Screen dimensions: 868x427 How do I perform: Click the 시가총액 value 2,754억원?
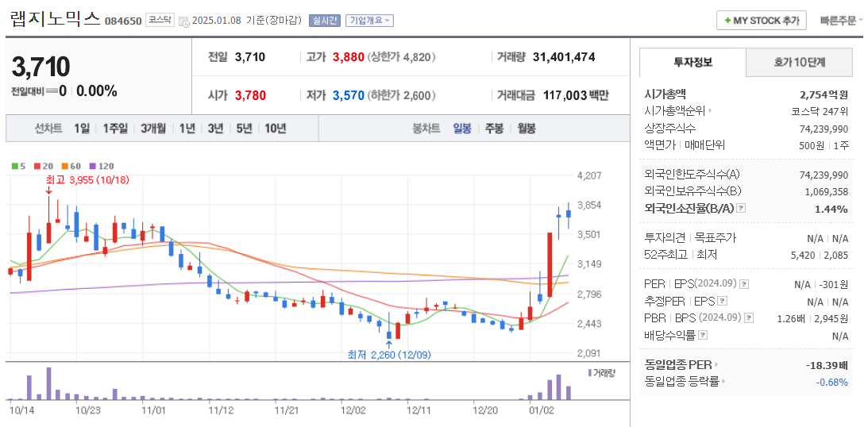click(824, 94)
